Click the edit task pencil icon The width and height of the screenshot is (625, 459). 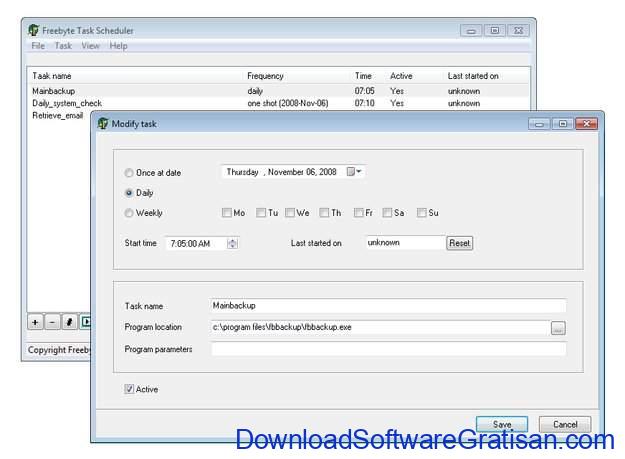point(69,322)
